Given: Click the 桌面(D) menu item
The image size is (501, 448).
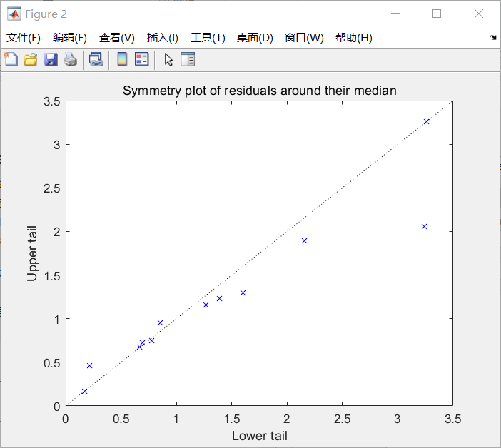Looking at the screenshot, I should tap(255, 38).
